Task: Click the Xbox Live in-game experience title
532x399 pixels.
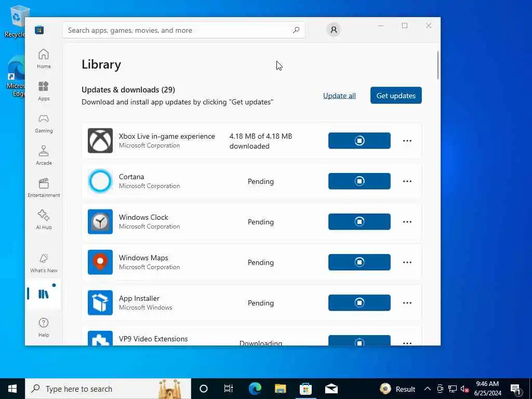Action: (167, 136)
